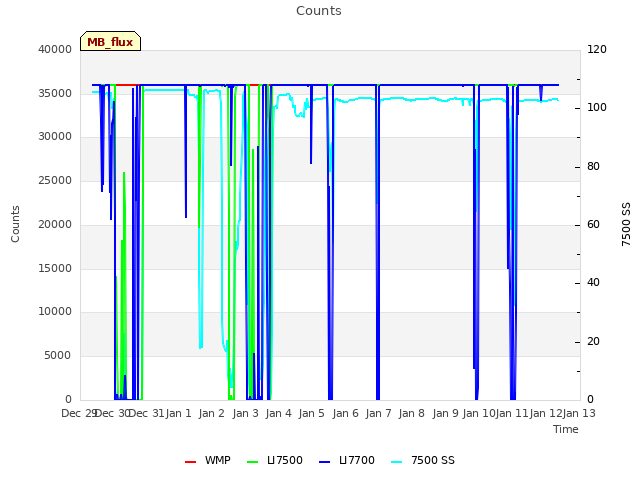Click the Jan 8 date tick
Image resolution: width=640 pixels, height=480 pixels.
click(x=411, y=413)
